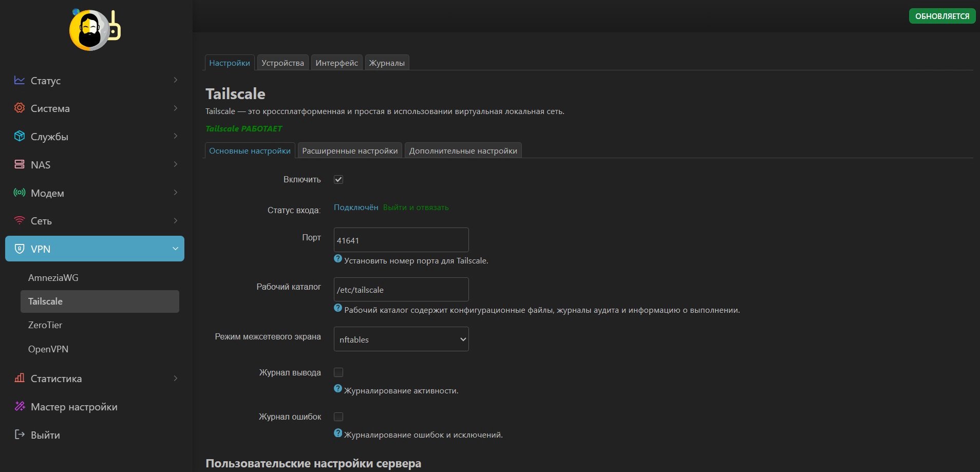Click the green 'ОБНОВЛЯЕТСЯ' button
980x472 pixels.
pyautogui.click(x=942, y=16)
